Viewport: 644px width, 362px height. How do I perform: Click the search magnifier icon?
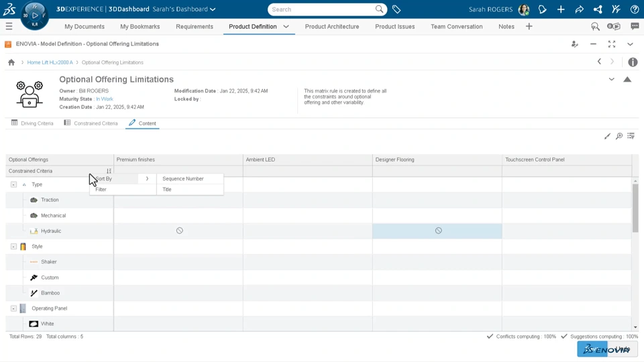tap(379, 9)
